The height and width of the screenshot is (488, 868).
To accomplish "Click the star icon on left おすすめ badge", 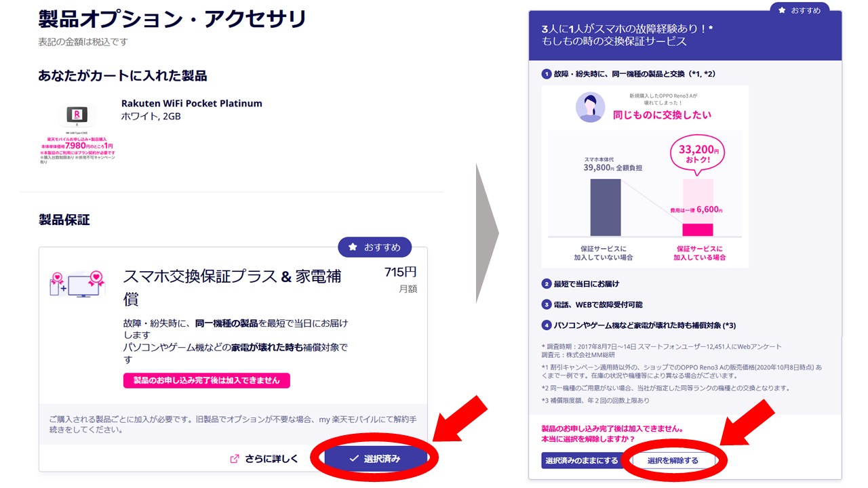I will pyautogui.click(x=353, y=247).
